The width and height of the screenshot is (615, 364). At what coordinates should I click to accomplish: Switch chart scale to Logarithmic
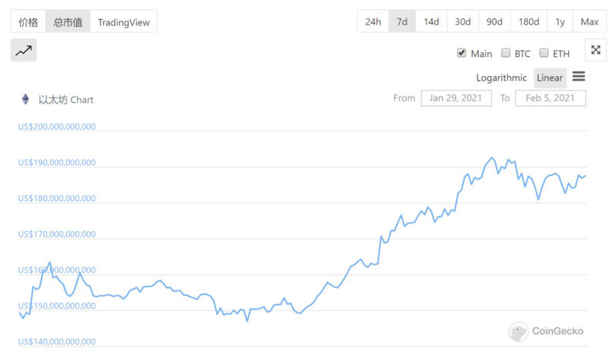pyautogui.click(x=501, y=78)
